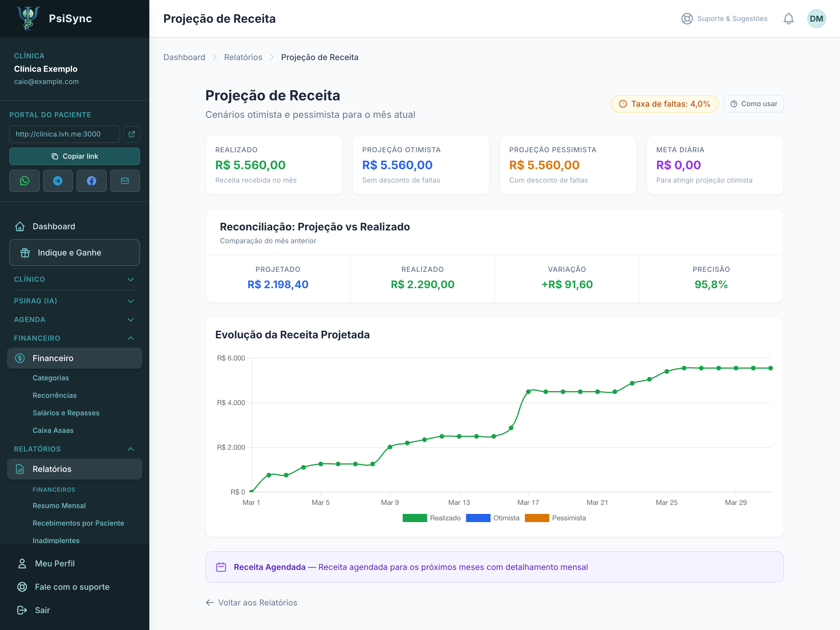Click the last data point on the chart
The width and height of the screenshot is (840, 630).
[x=771, y=368]
